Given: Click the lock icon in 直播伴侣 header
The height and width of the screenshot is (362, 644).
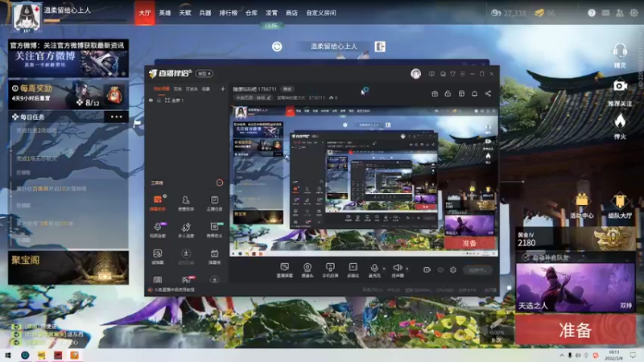Looking at the screenshot, I should [x=448, y=93].
